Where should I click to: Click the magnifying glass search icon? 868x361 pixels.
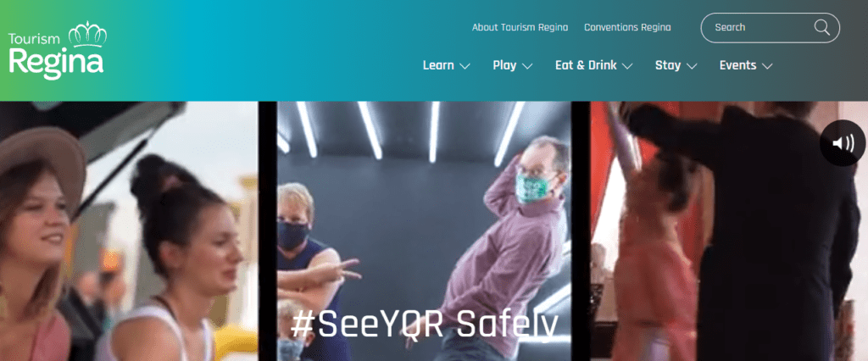[821, 27]
